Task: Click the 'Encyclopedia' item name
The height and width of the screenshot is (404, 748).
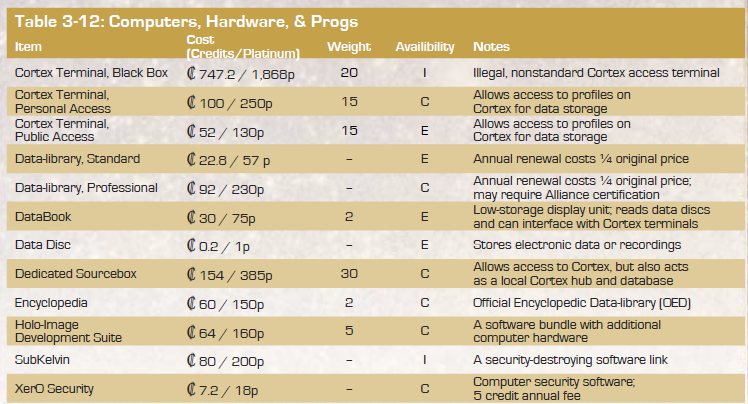Action: 51,303
